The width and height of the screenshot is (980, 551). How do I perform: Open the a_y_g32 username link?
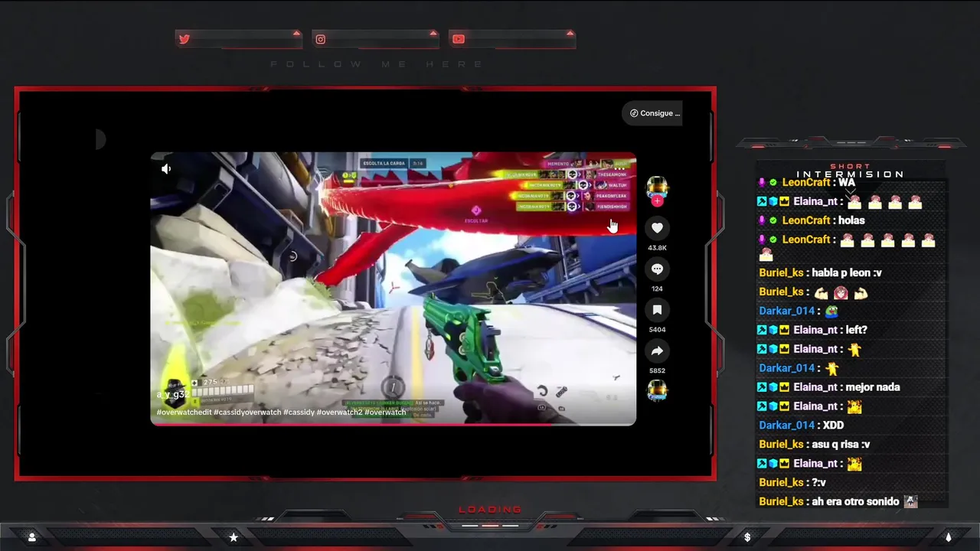pos(172,395)
